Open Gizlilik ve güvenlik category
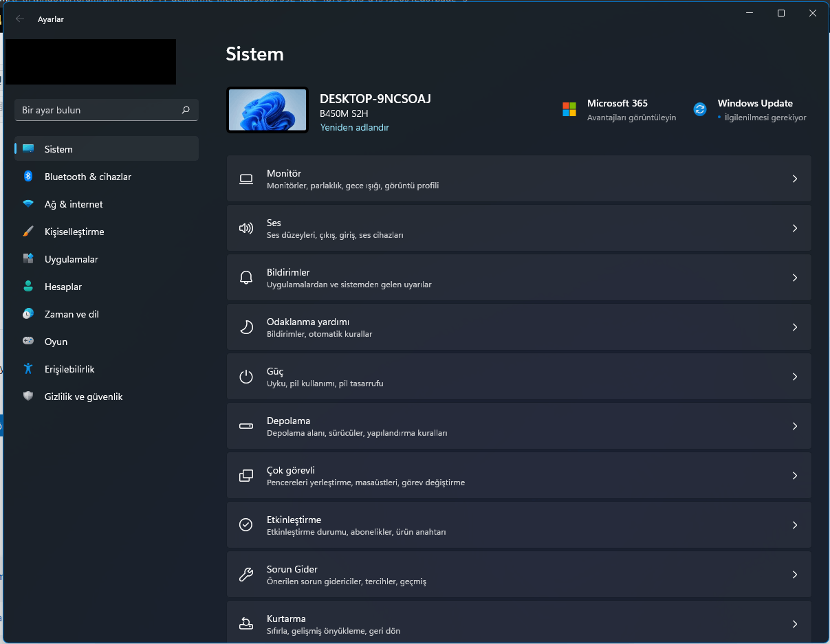This screenshot has width=830, height=644. [107, 397]
